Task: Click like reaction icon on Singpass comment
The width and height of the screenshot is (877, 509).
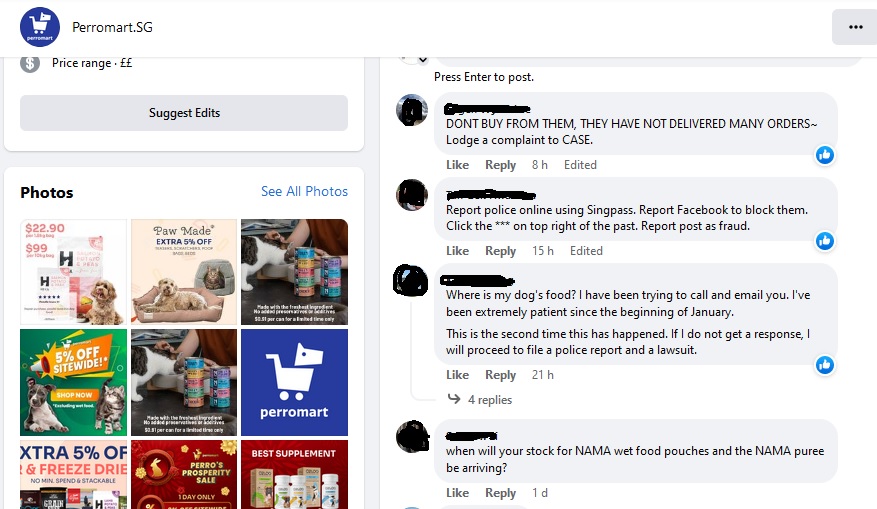Action: point(824,241)
